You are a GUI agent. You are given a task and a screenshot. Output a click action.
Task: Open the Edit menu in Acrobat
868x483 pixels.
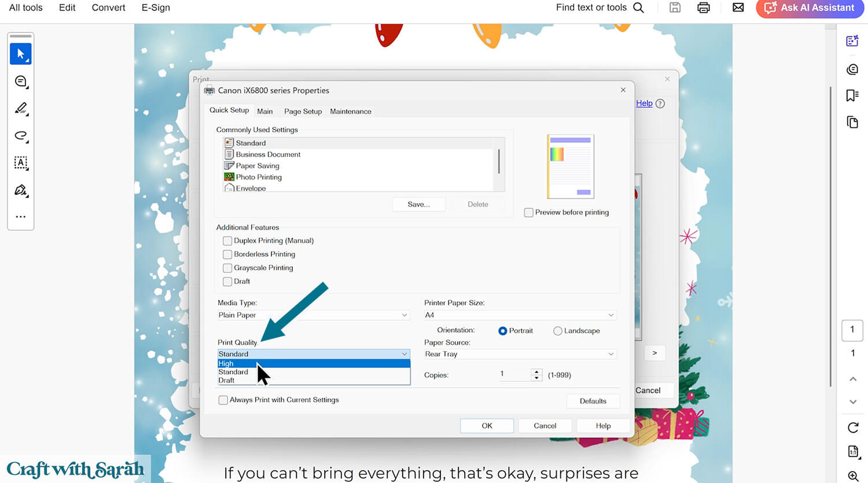[x=67, y=8]
